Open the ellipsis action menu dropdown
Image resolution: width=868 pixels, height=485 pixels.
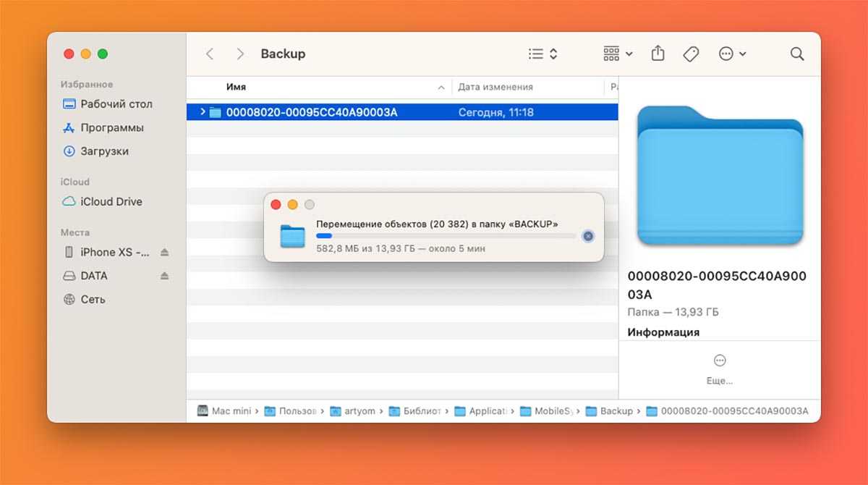732,54
